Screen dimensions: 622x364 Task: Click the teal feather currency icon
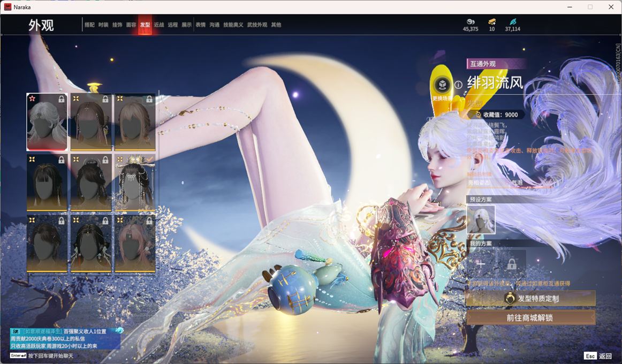click(x=512, y=21)
